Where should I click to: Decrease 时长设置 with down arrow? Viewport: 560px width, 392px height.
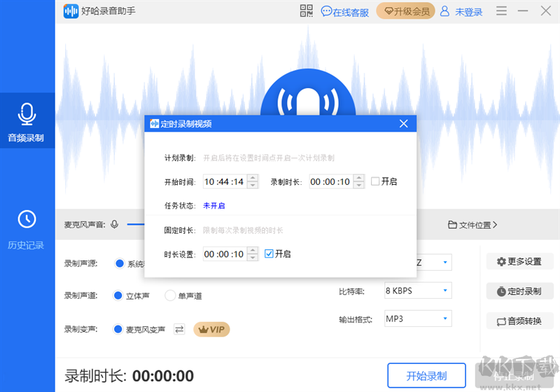(x=253, y=258)
